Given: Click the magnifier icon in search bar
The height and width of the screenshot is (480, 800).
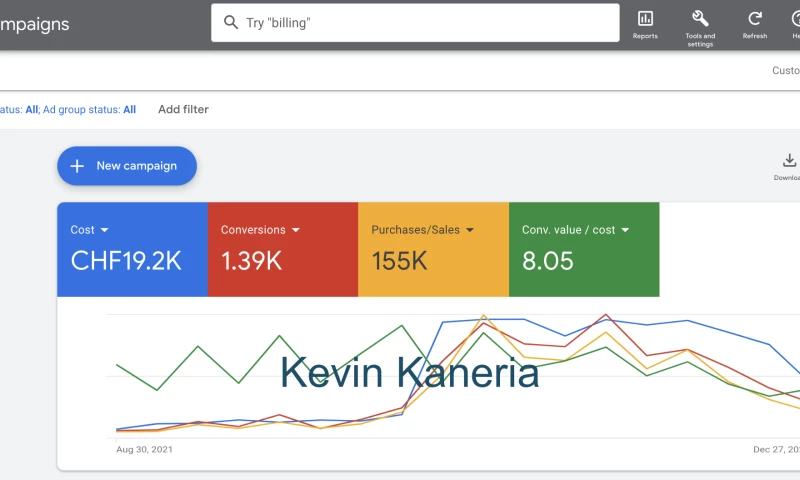Looking at the screenshot, I should tap(230, 23).
